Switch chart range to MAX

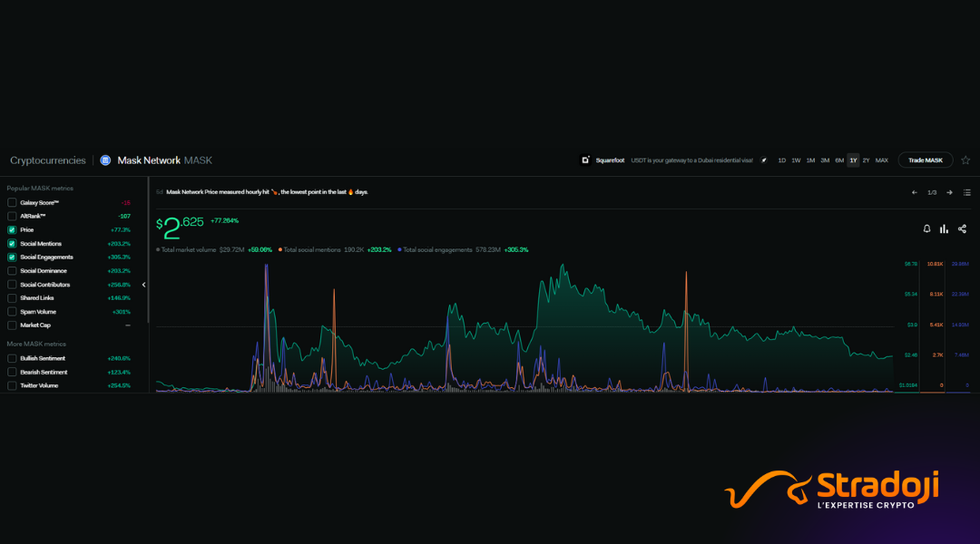882,160
